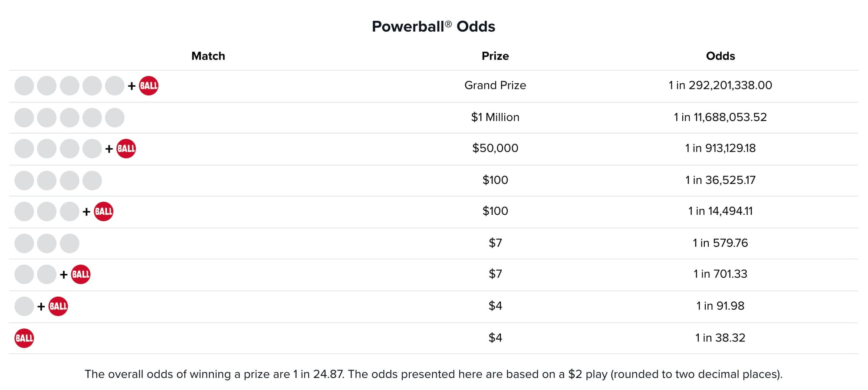
Task: Click the red ball in the 1 in 91.98 row
Action: click(58, 306)
